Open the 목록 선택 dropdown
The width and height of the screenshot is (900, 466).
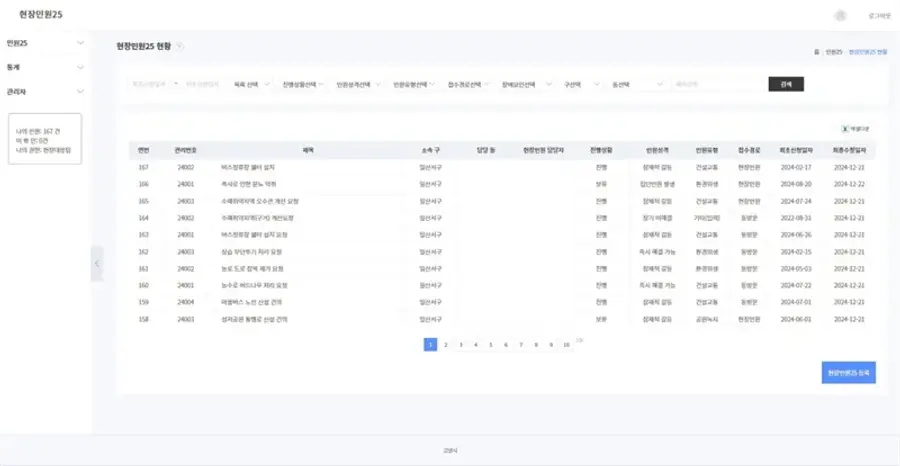click(251, 84)
